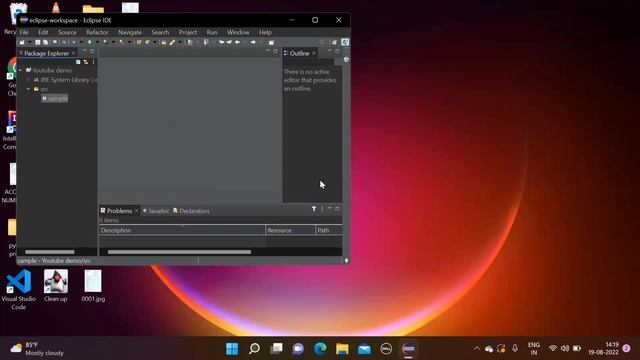Open the External Tools dropdown arrow
Screen dimensions: 640x360
pos(129,42)
